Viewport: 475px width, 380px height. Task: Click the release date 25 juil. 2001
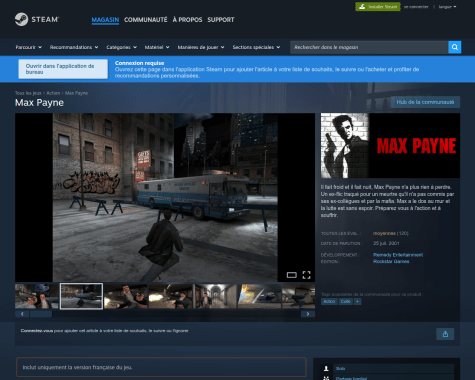[386, 243]
